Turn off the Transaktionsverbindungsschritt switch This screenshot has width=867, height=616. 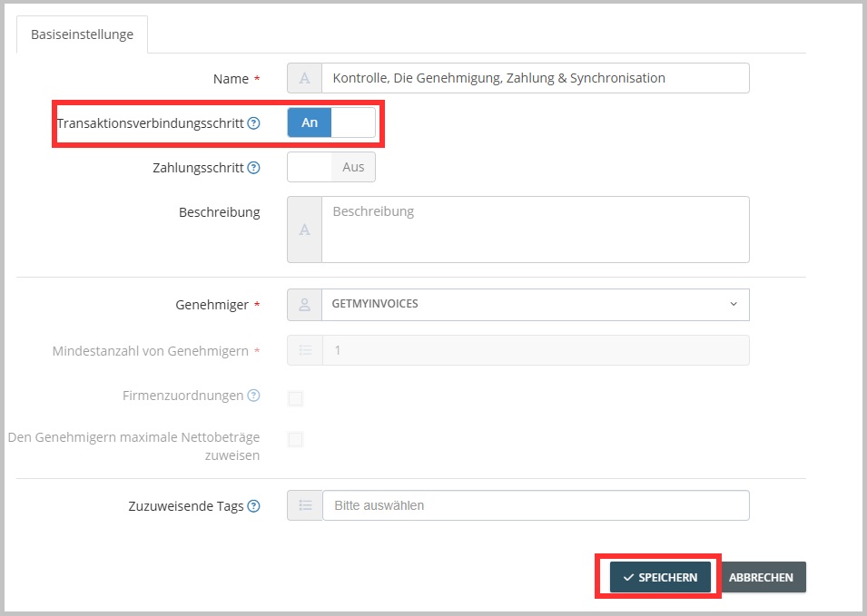(331, 122)
